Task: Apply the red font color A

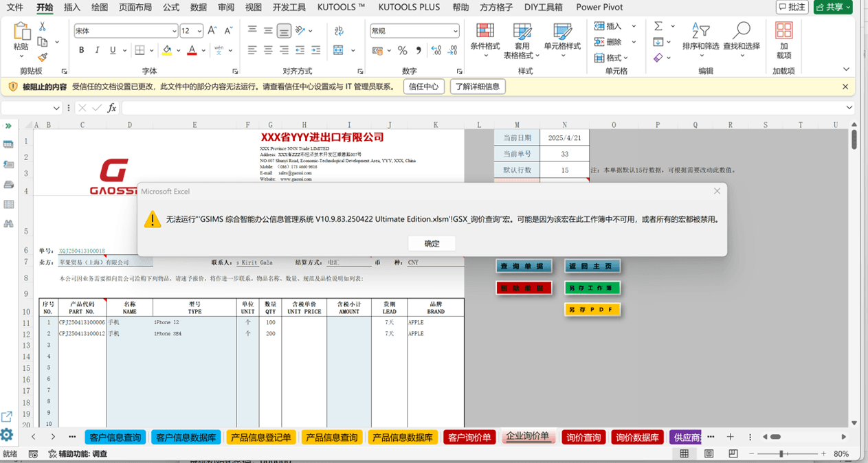Action: pos(192,50)
